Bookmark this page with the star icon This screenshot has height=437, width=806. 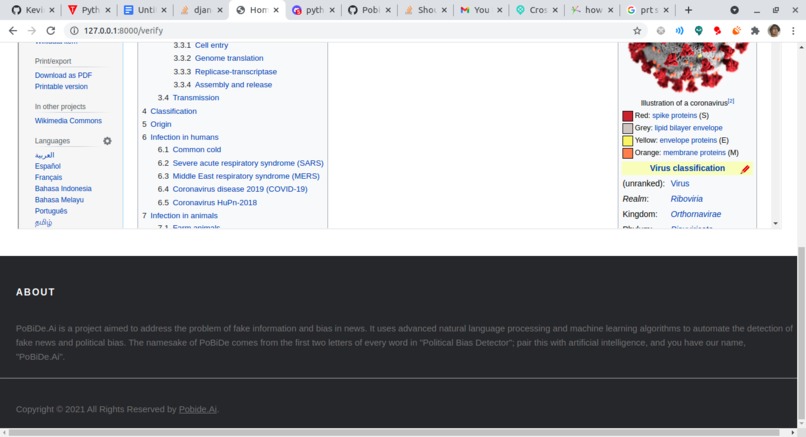[637, 31]
